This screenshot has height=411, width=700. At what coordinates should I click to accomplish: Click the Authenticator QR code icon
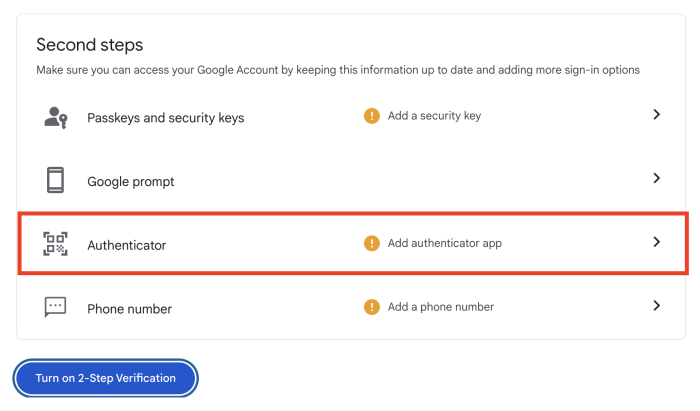56,244
